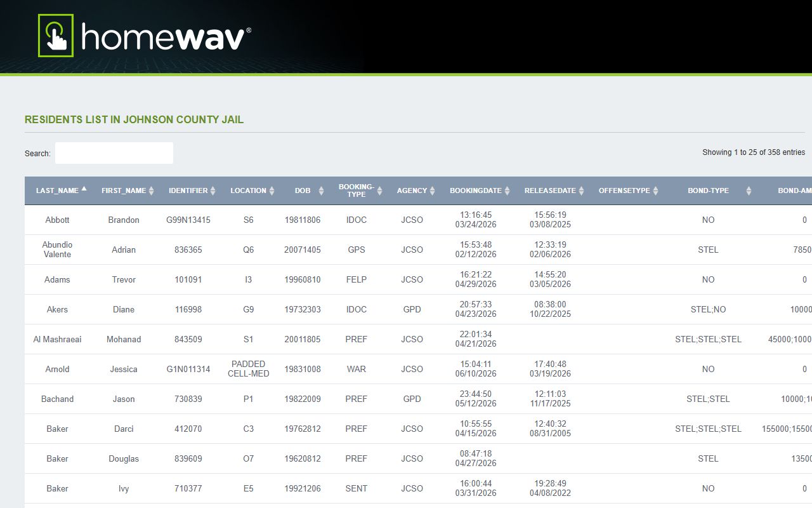Click 'Residents List in Johnson County Jail' heading
Screen dimensions: 812x508
pyautogui.click(x=134, y=119)
